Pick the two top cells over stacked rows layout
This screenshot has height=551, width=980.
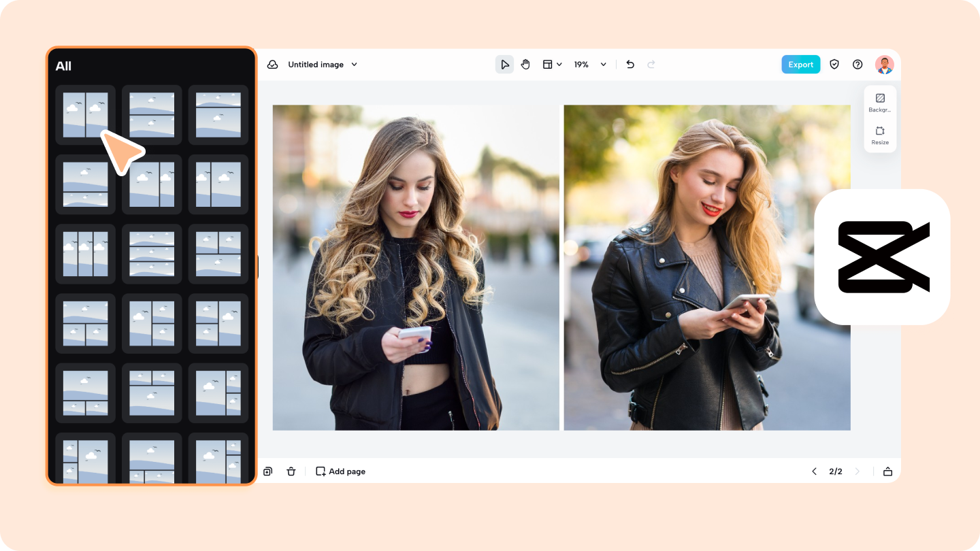(x=218, y=254)
